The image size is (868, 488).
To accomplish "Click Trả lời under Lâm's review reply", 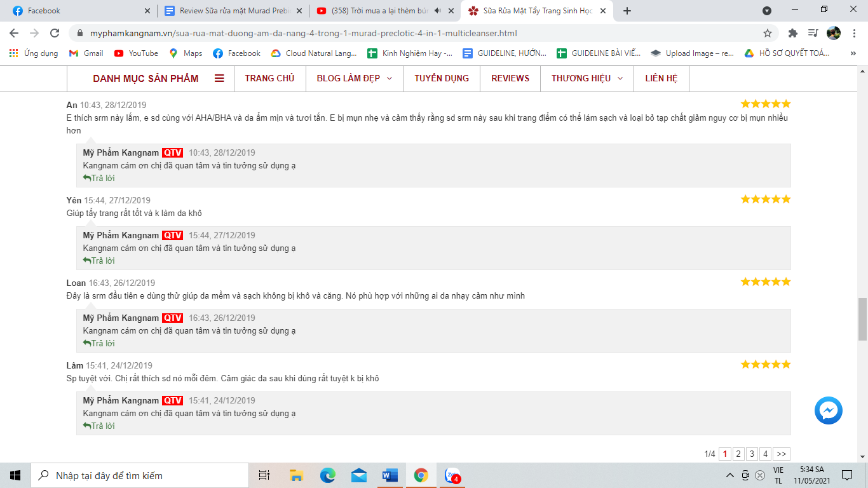I will [99, 426].
